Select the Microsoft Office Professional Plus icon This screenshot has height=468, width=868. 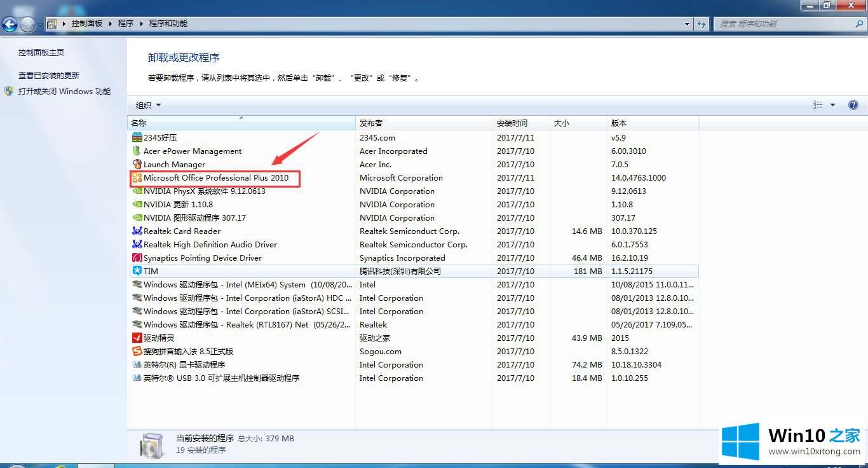137,177
